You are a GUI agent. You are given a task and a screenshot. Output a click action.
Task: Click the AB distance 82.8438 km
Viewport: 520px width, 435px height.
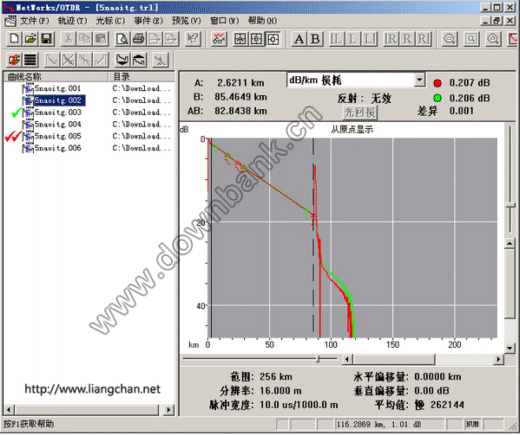point(240,111)
